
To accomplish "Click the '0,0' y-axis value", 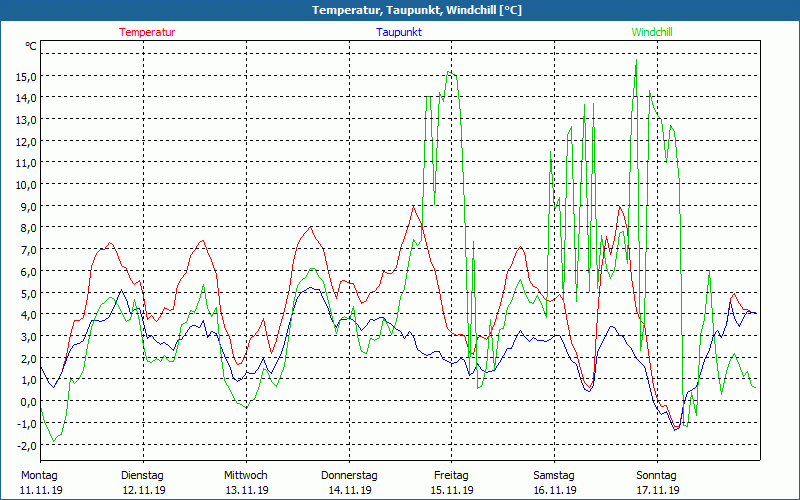I will click(x=28, y=402).
